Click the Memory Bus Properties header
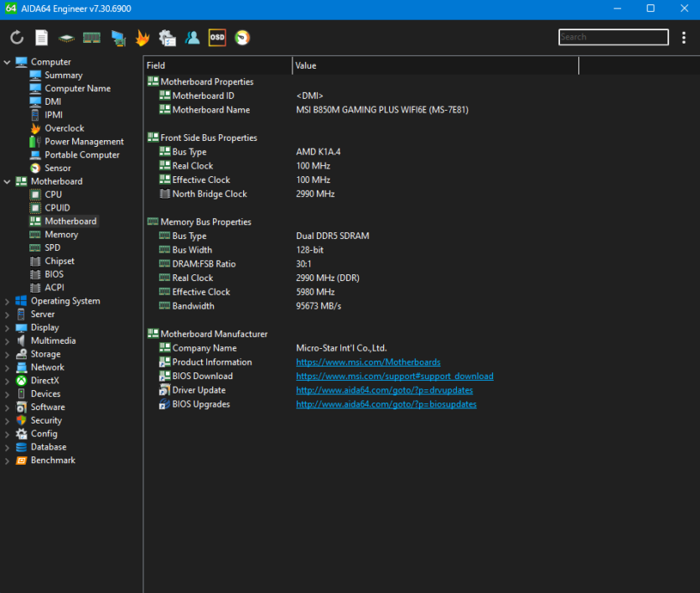 [205, 222]
